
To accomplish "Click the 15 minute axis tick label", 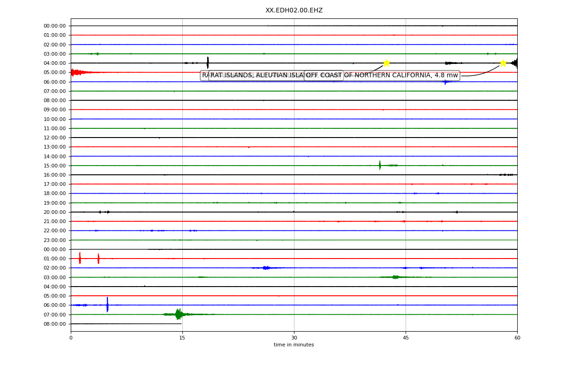I will click(182, 338).
